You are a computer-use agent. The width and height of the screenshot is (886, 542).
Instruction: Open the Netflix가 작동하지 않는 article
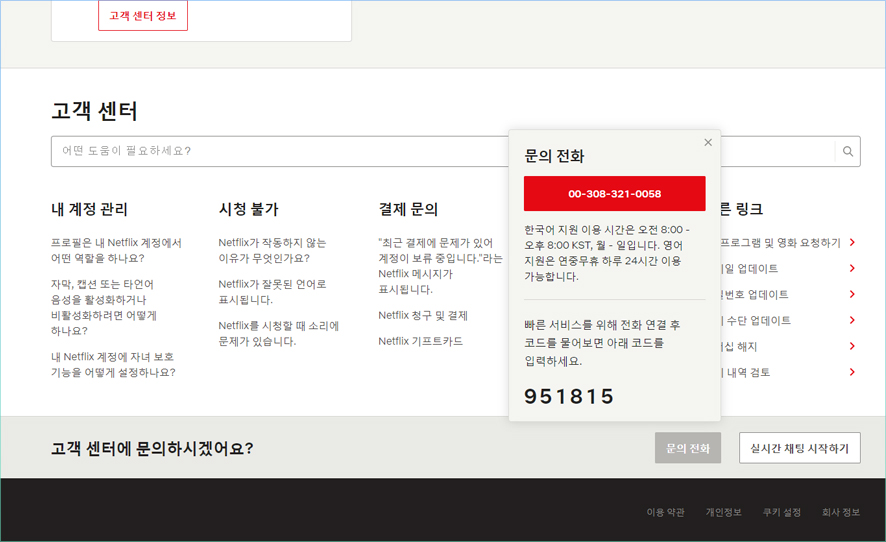coord(272,250)
